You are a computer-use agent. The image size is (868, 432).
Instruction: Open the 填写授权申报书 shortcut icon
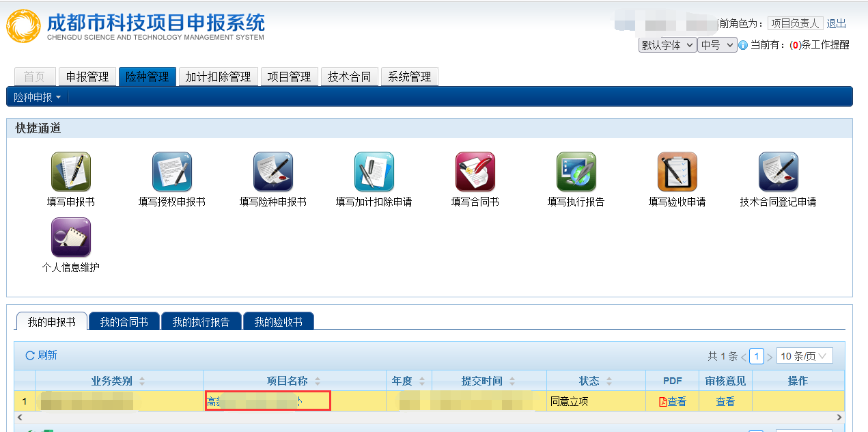pyautogui.click(x=172, y=172)
